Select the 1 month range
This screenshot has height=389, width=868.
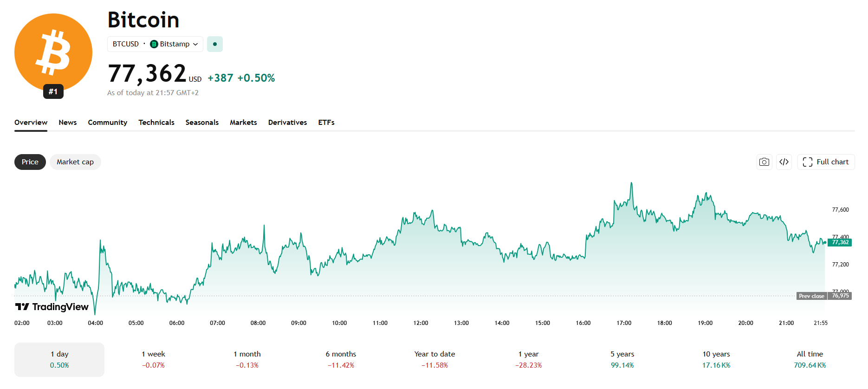[247, 360]
